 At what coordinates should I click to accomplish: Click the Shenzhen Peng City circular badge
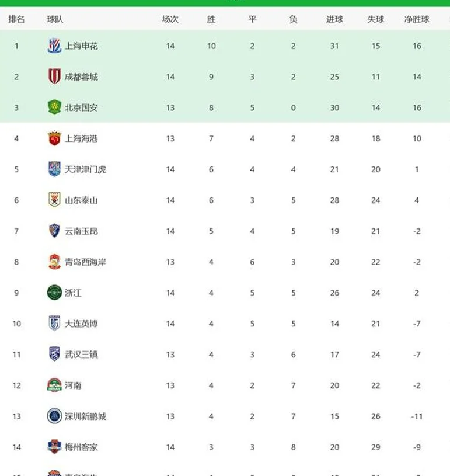click(55, 416)
